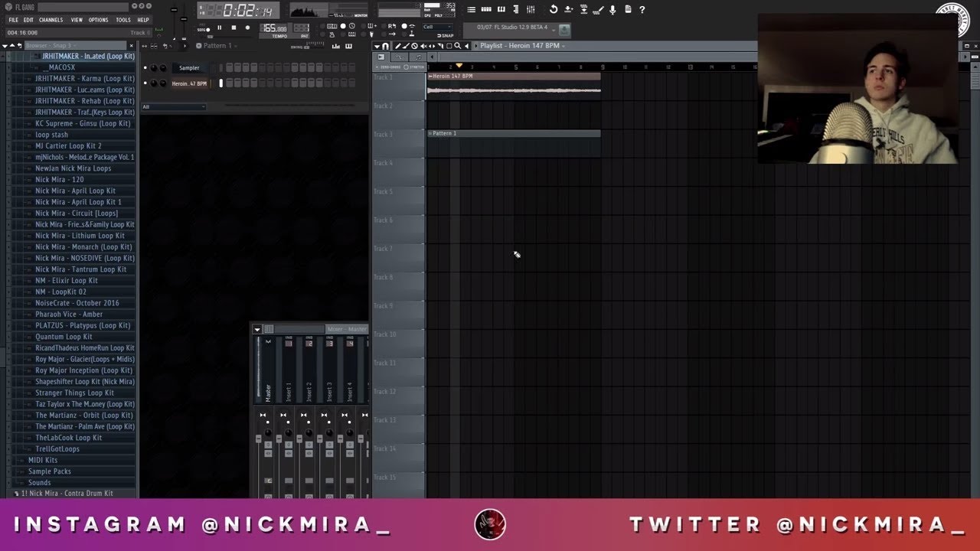The height and width of the screenshot is (551, 980).
Task: Open graph editor icon in channel rack
Action: tap(335, 46)
